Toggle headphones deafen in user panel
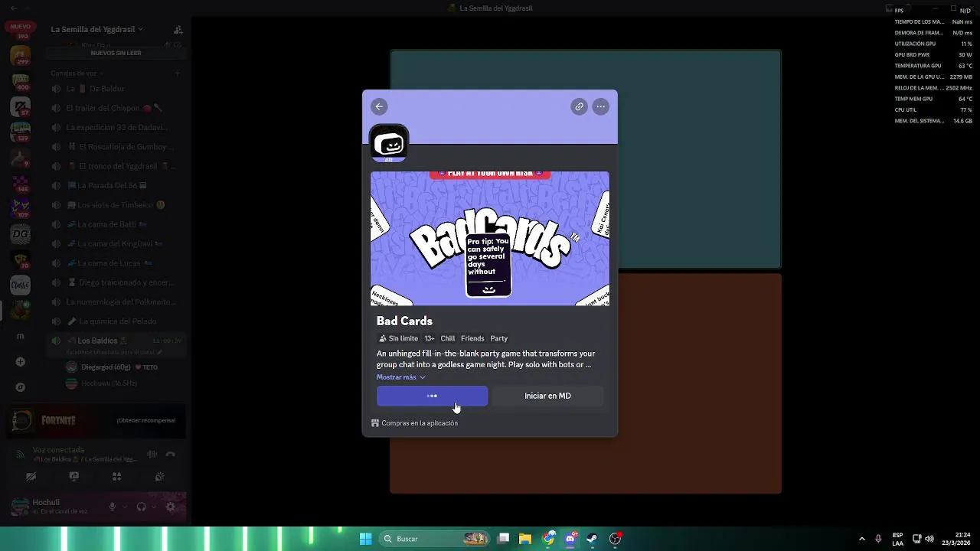The height and width of the screenshot is (551, 980). click(141, 507)
